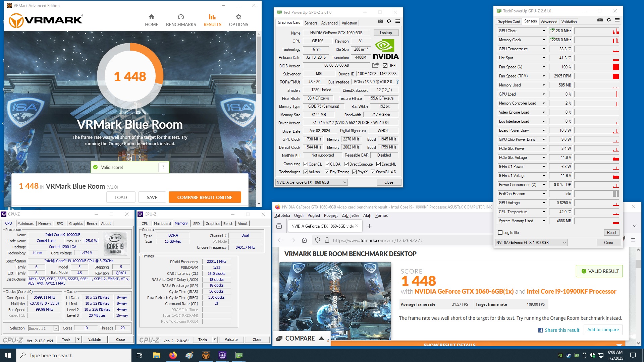This screenshot has width=644, height=362.
Task: Click Firefox back arrow
Action: pos(280,240)
